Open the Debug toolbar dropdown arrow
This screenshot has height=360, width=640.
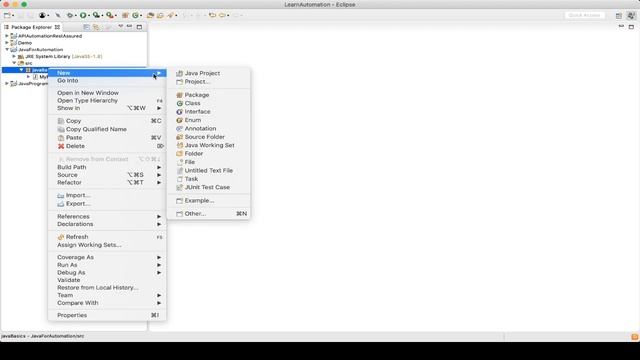click(76, 16)
